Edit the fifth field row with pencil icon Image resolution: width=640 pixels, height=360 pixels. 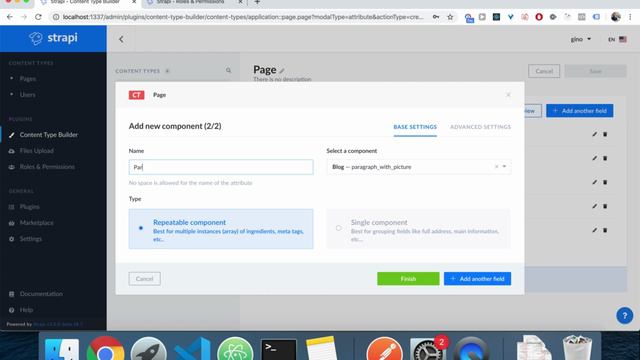(594, 230)
